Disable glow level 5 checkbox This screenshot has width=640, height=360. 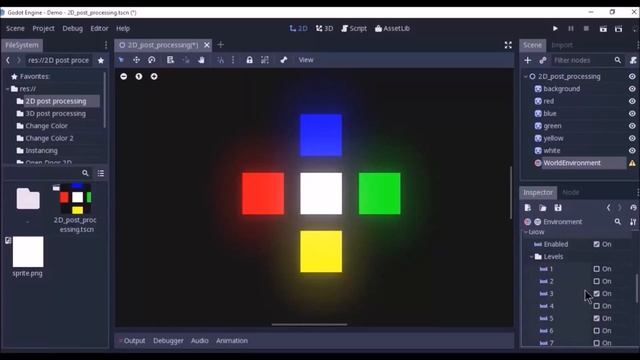click(x=596, y=318)
